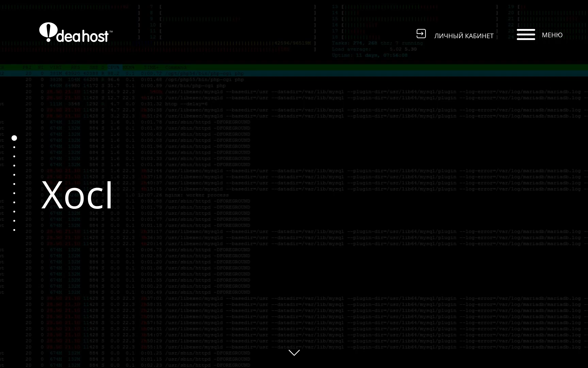Select the last slide navigation dot
This screenshot has height=368, width=588.
(14, 230)
